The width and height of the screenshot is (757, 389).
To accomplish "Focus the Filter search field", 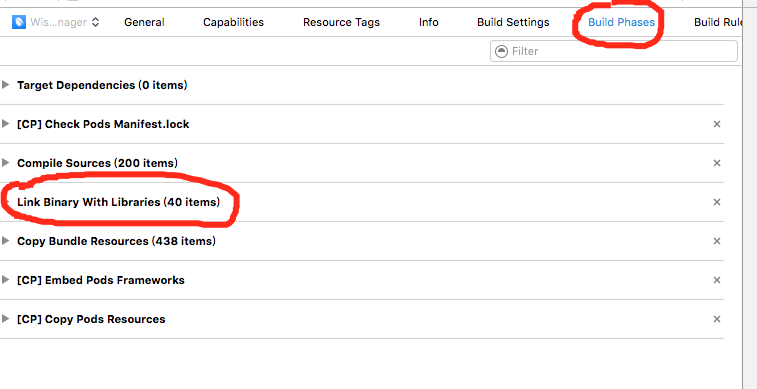I will 614,51.
